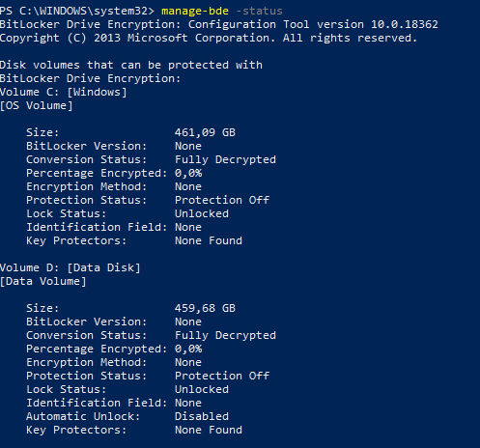Image resolution: width=480 pixels, height=448 pixels.
Task: Click D: volume Fully Decrypted status
Action: (x=225, y=335)
